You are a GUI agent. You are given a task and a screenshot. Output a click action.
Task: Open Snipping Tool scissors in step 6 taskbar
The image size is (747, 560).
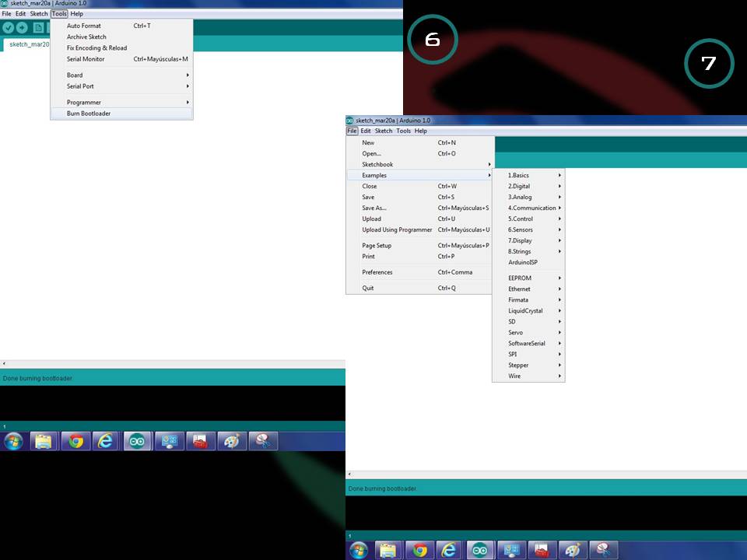[x=263, y=442]
